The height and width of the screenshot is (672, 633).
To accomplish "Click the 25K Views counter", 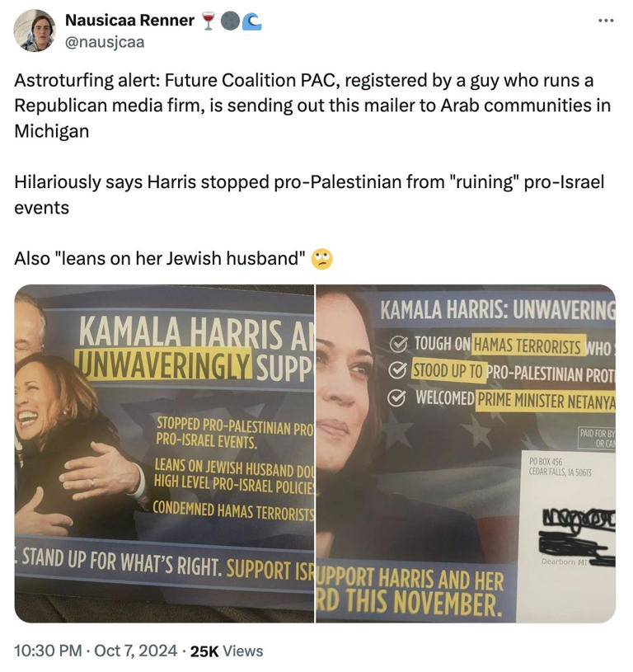I will pyautogui.click(x=227, y=651).
